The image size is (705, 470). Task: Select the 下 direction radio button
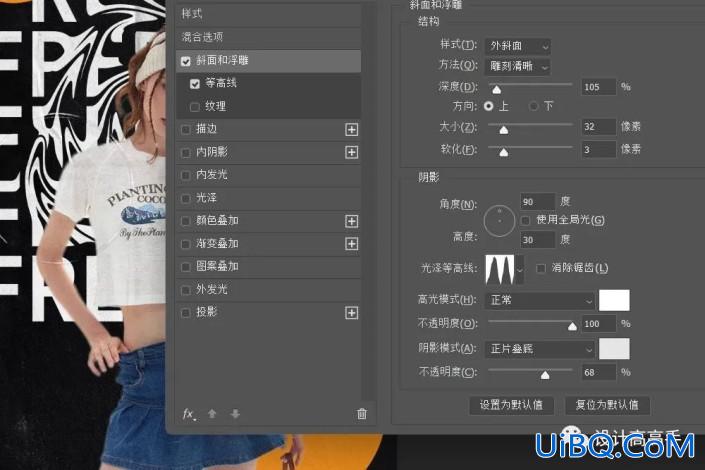[534, 106]
